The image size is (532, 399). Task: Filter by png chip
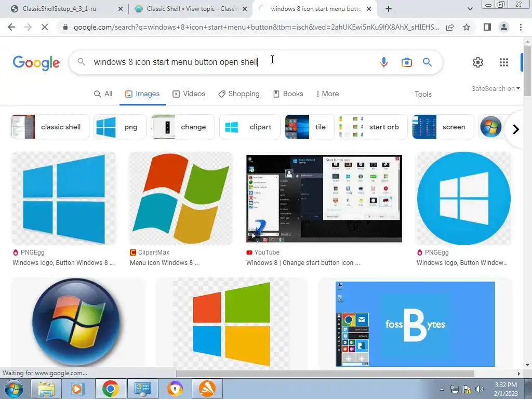coord(120,127)
